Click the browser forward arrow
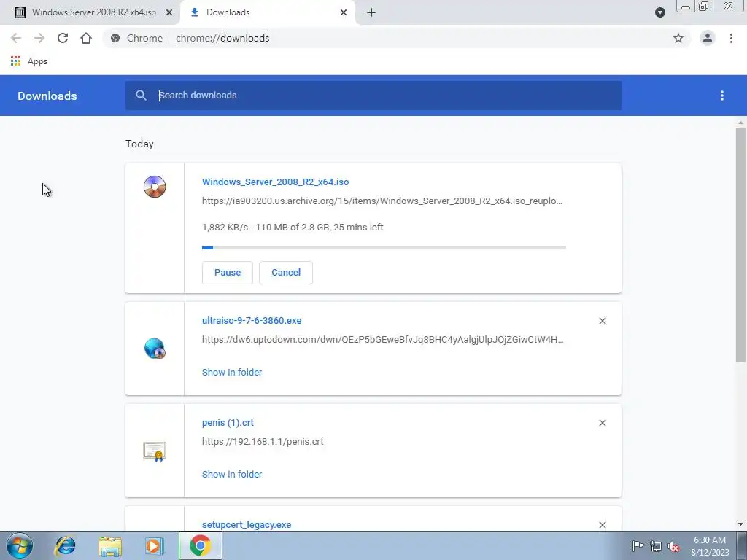Screen dimensions: 747x560 coord(39,38)
